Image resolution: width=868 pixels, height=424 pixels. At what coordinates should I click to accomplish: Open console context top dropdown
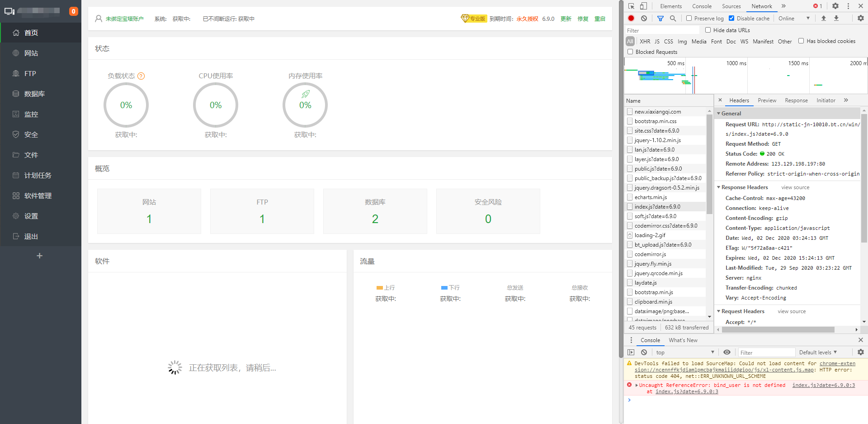point(685,352)
